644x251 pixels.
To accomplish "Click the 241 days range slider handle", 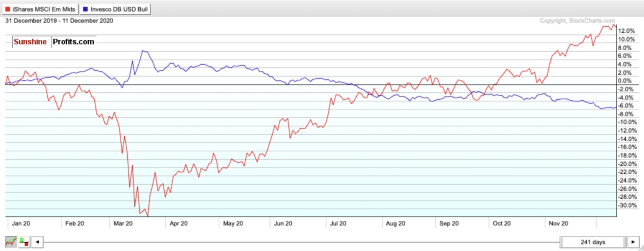I will [x=593, y=242].
